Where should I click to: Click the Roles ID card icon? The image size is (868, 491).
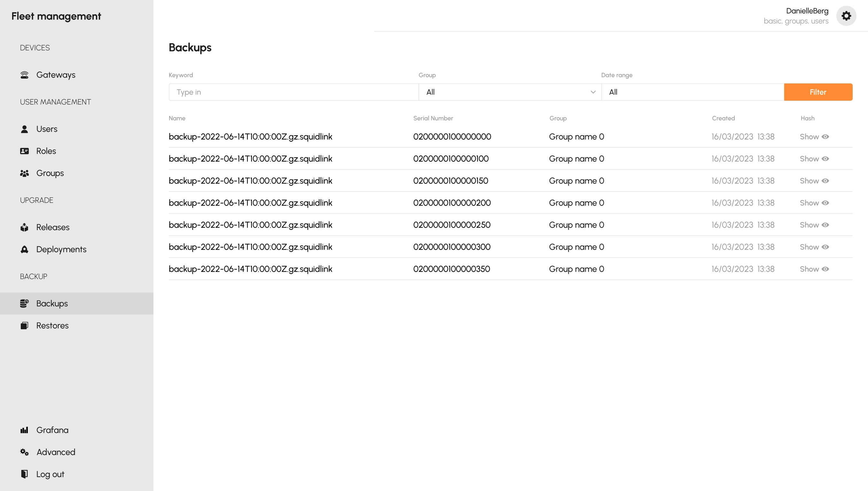pyautogui.click(x=24, y=151)
